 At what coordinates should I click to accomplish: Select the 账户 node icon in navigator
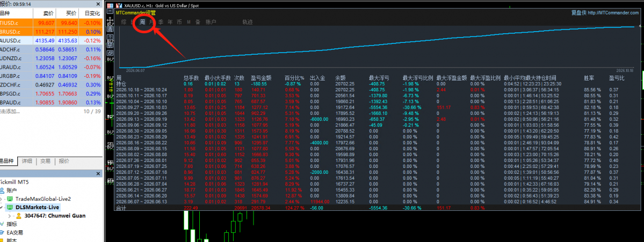tap(2, 190)
